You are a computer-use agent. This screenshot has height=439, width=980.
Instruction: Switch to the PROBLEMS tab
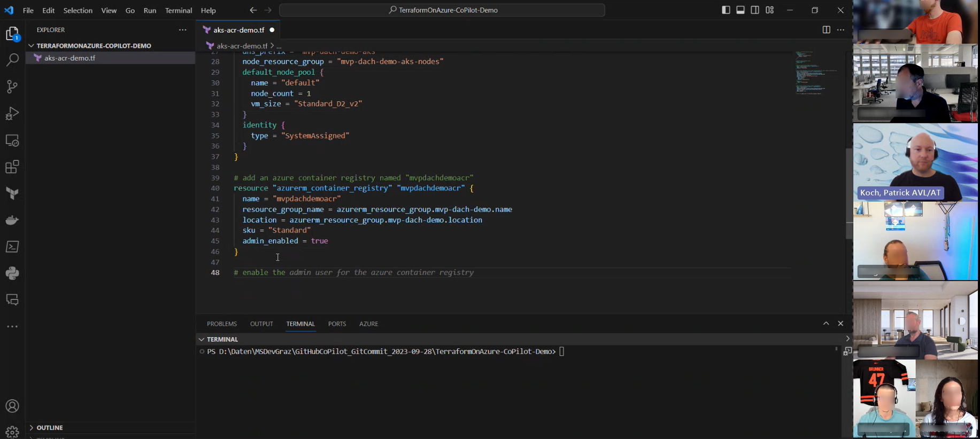222,324
